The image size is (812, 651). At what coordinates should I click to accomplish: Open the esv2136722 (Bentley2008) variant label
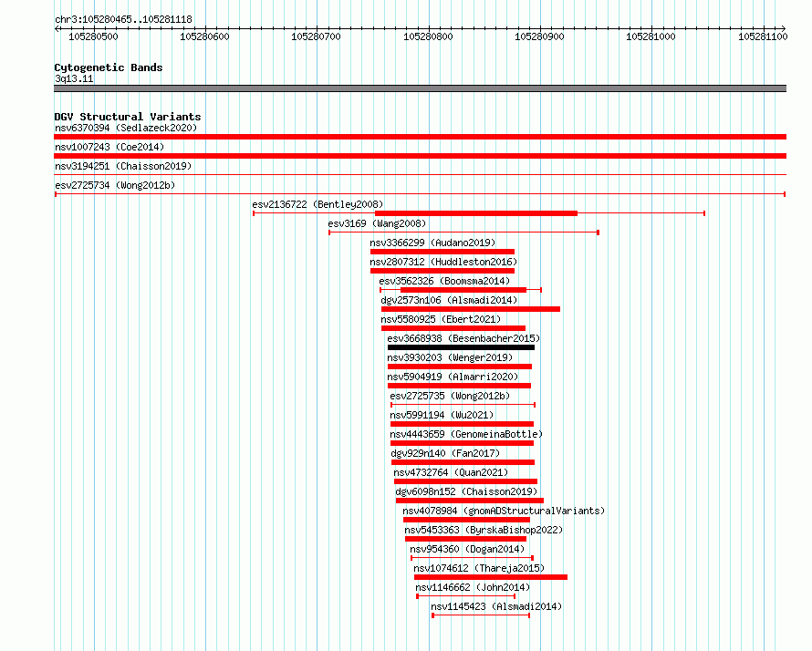(318, 204)
